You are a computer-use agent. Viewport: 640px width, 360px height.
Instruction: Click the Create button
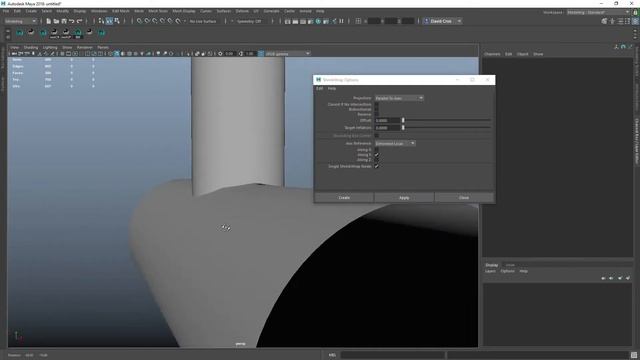344,198
